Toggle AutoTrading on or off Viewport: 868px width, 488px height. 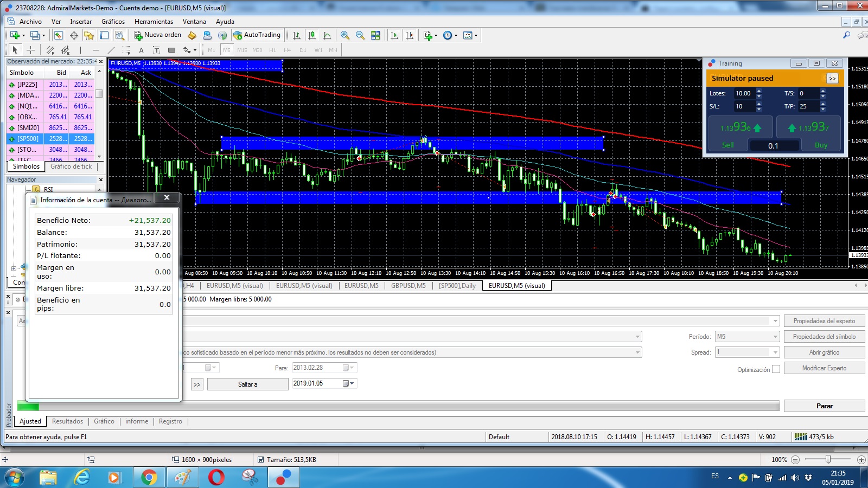click(x=257, y=35)
